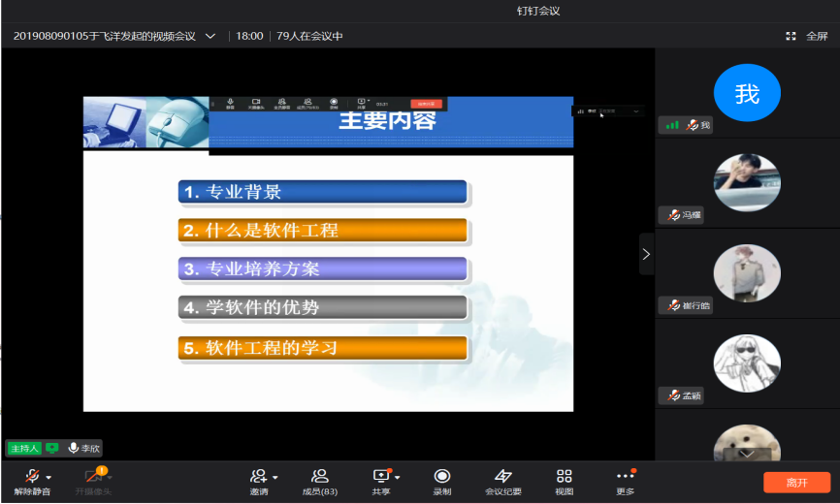The height and width of the screenshot is (504, 840).
Task: Select 崔行皓's avatar thumbnail
Action: coord(747,273)
